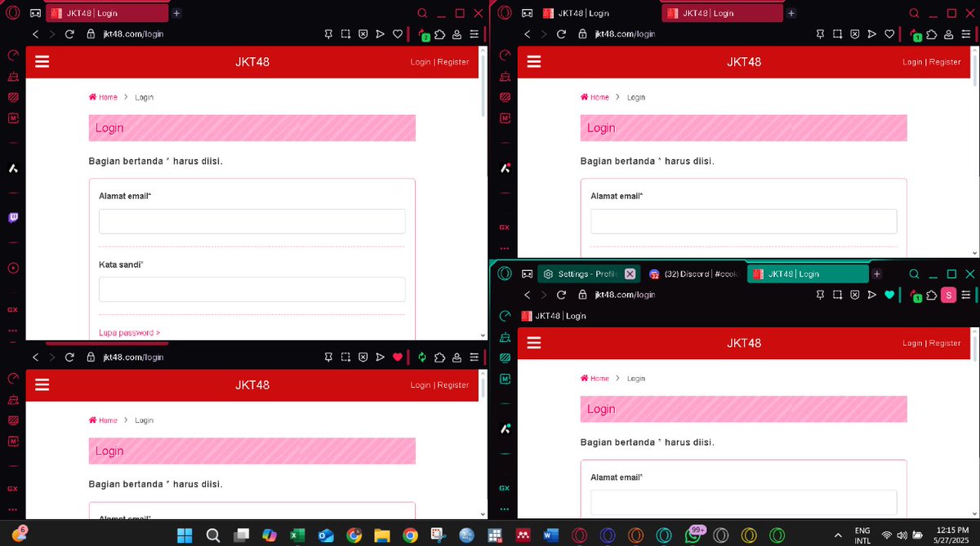Select the JKT48 Login tab in top-left window
This screenshot has width=980, height=546.
point(107,13)
